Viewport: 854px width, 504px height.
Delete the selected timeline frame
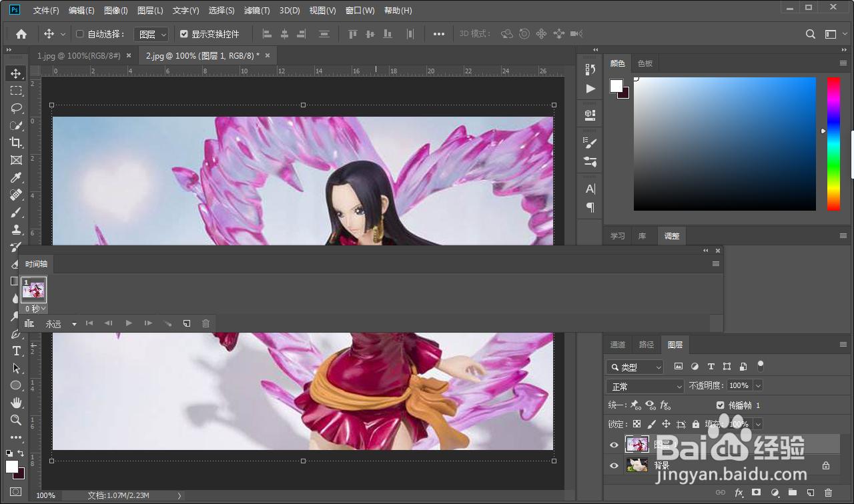(x=205, y=323)
